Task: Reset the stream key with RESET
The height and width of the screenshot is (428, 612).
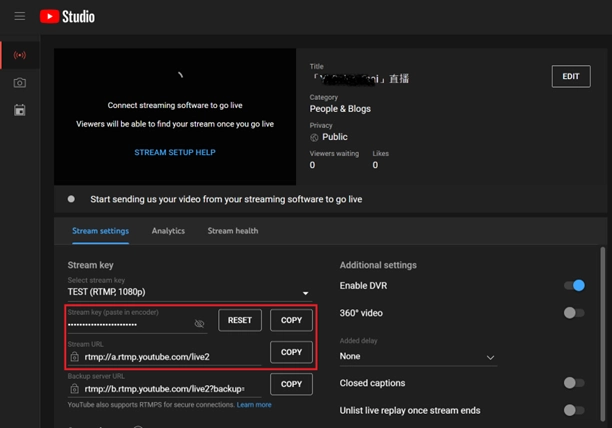Action: coord(240,320)
